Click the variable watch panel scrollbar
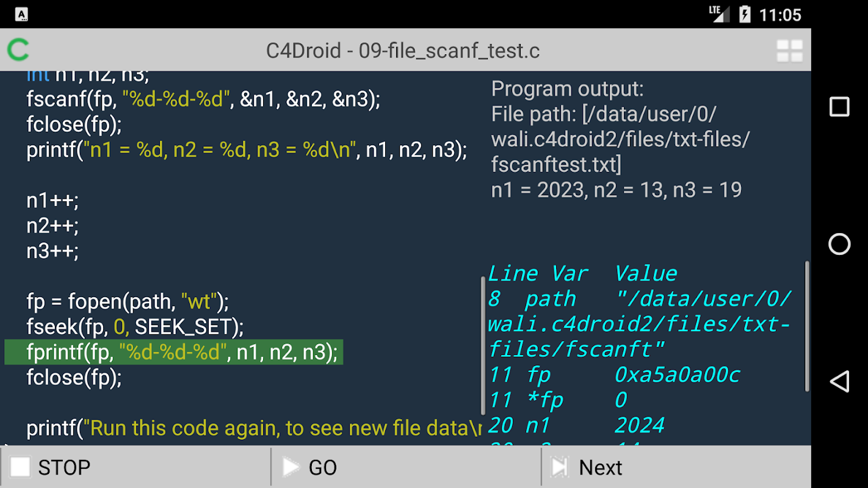 (808, 326)
